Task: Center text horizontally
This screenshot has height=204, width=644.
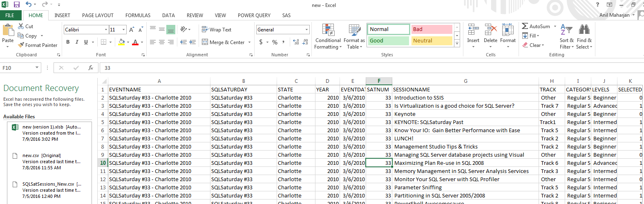Action: tap(162, 42)
